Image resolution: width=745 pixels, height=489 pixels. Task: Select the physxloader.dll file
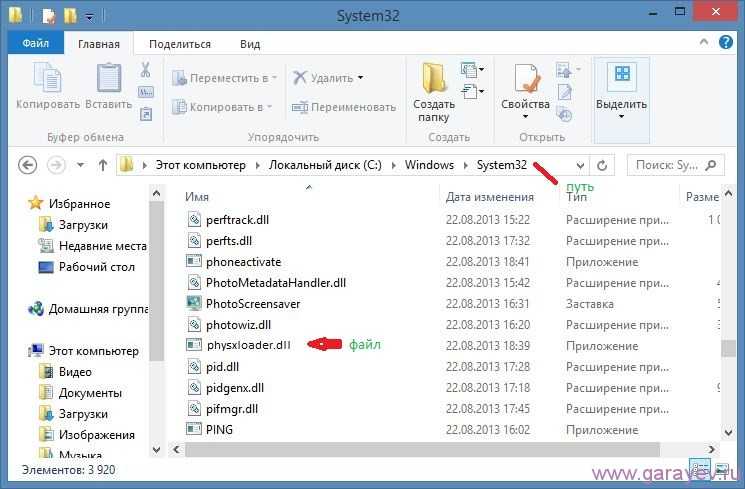click(248, 345)
